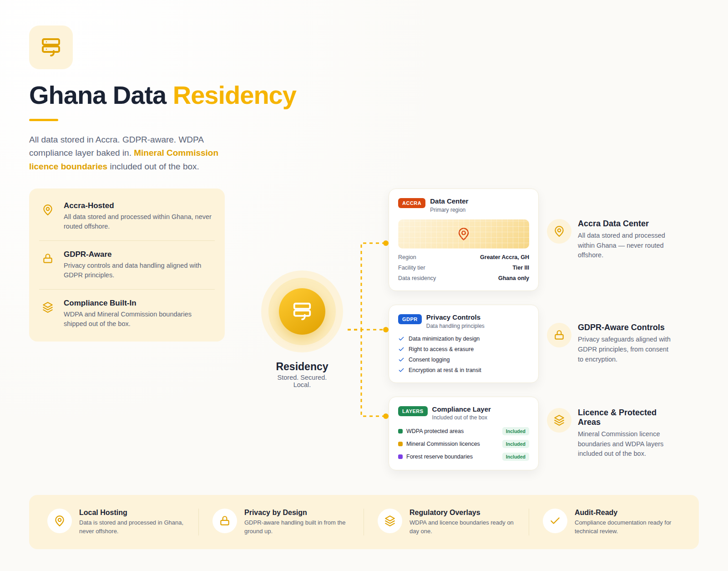The height and width of the screenshot is (571, 728).
Task: Click the 'Licence & Protected Areas' heading
Action: coord(617,417)
